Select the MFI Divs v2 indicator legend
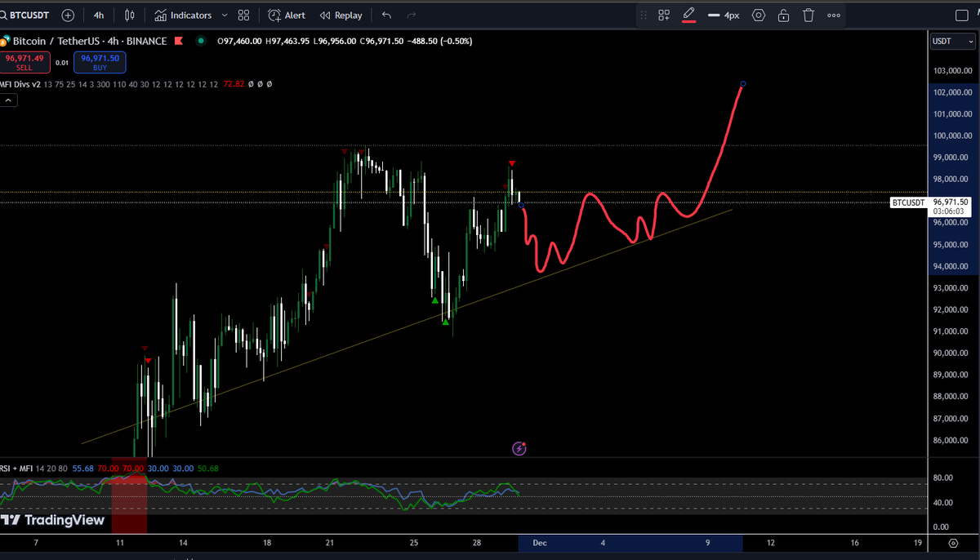The height and width of the screenshot is (560, 980). (20, 84)
